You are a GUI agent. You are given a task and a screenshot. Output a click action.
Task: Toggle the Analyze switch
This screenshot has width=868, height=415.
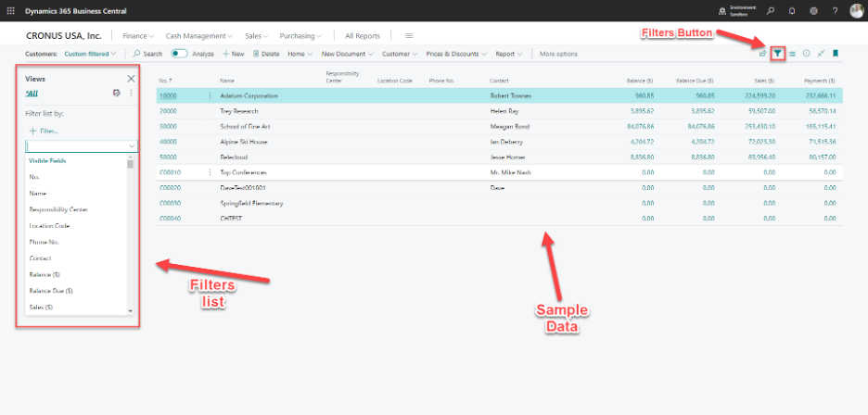[179, 54]
